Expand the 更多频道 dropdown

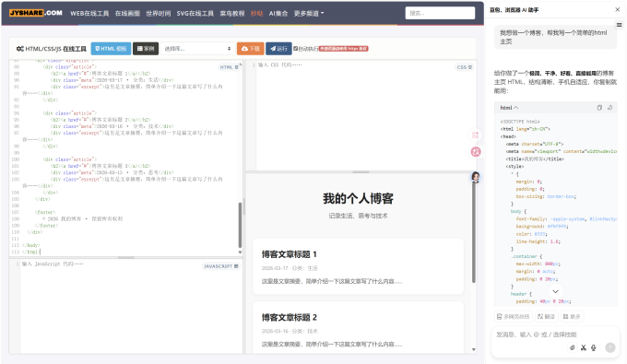pos(309,13)
